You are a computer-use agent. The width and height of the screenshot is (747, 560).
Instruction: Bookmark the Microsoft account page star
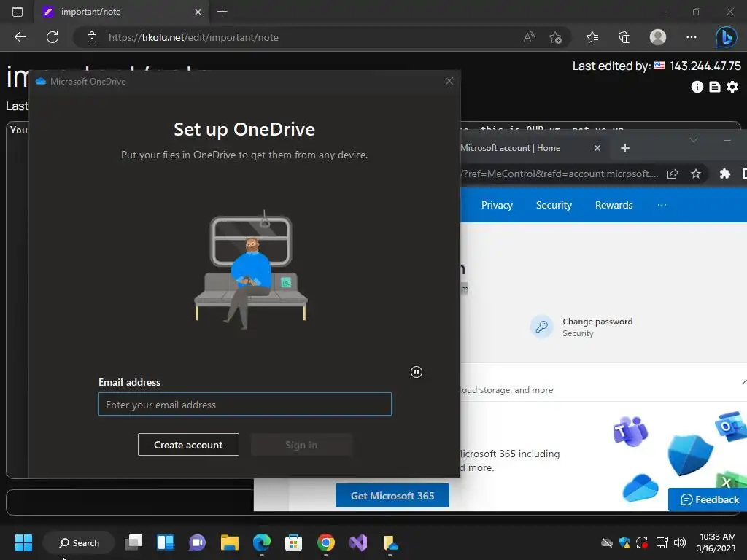click(x=695, y=174)
